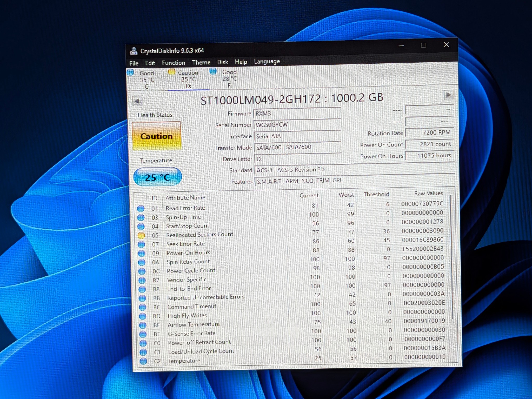The image size is (532, 399).
Task: Click the blue icon for Seek Error Rate
Action: (141, 244)
